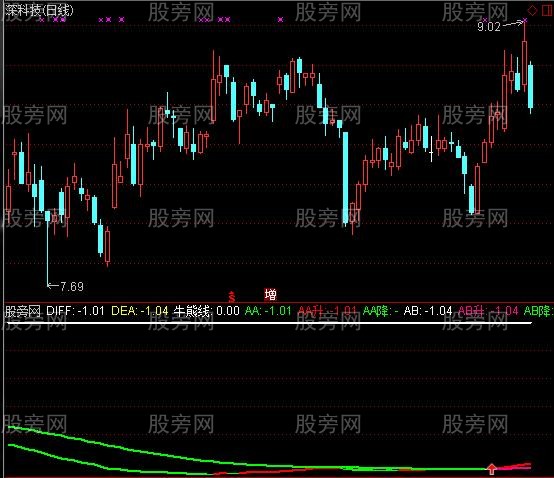The width and height of the screenshot is (554, 478).
Task: Click the DIFF: -1.01 indicator value
Action: 75,311
